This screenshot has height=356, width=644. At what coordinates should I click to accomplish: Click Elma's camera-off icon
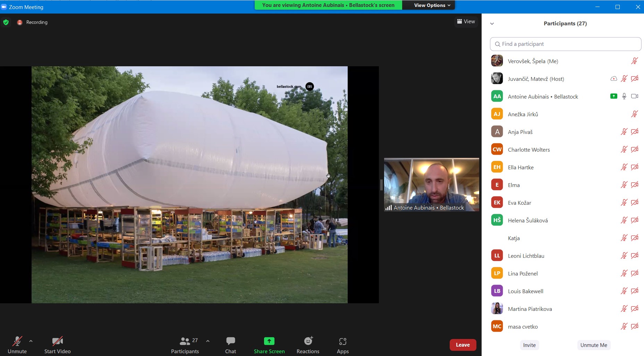pyautogui.click(x=635, y=185)
